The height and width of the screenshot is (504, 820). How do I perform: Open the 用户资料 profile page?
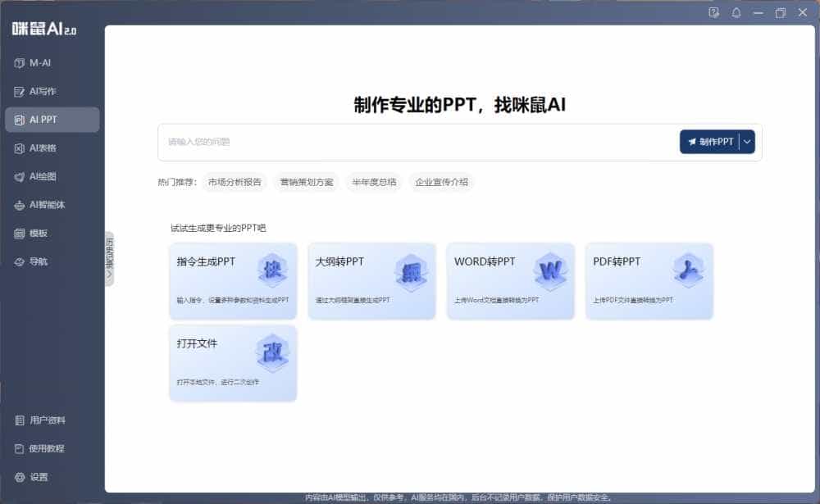click(43, 420)
